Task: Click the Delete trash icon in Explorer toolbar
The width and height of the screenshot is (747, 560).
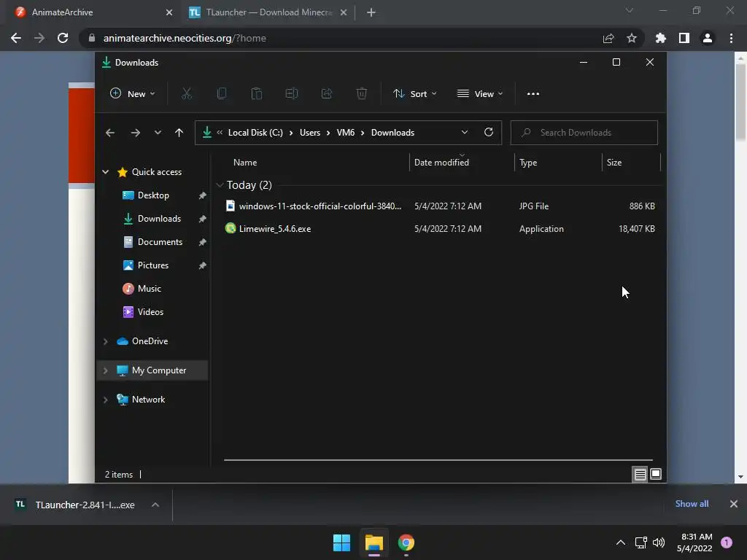Action: 362,93
